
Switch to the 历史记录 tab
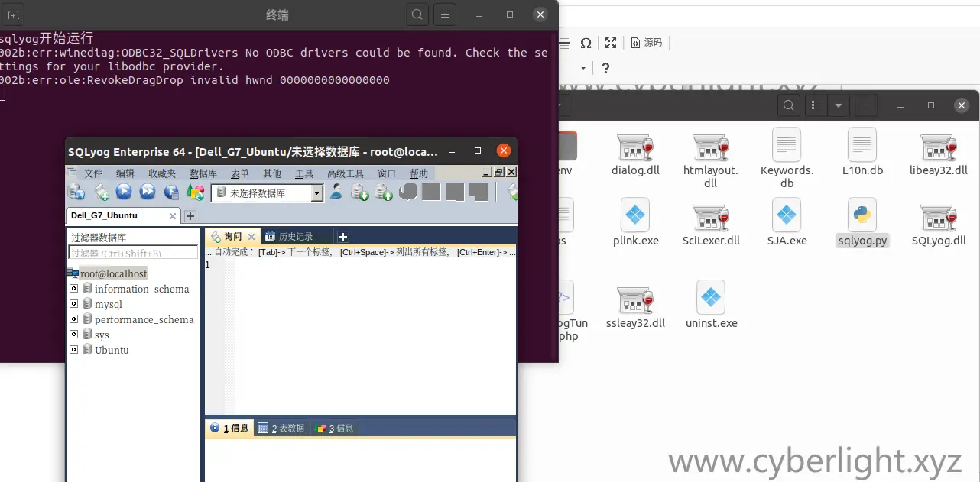coord(296,237)
